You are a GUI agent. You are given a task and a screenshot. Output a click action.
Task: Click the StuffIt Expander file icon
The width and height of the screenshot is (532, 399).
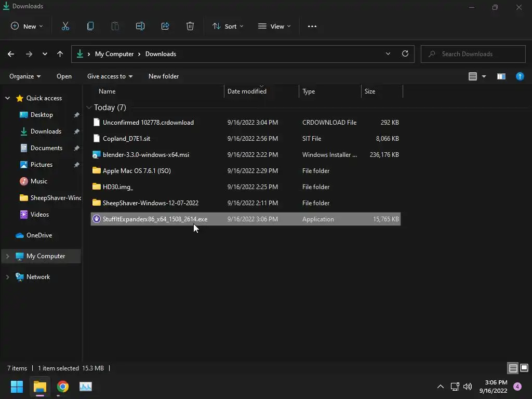[96, 219]
